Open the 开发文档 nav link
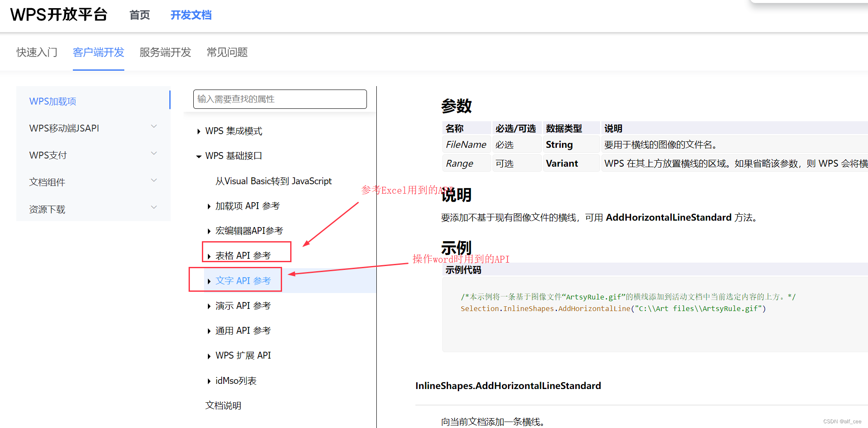The image size is (868, 428). [191, 15]
